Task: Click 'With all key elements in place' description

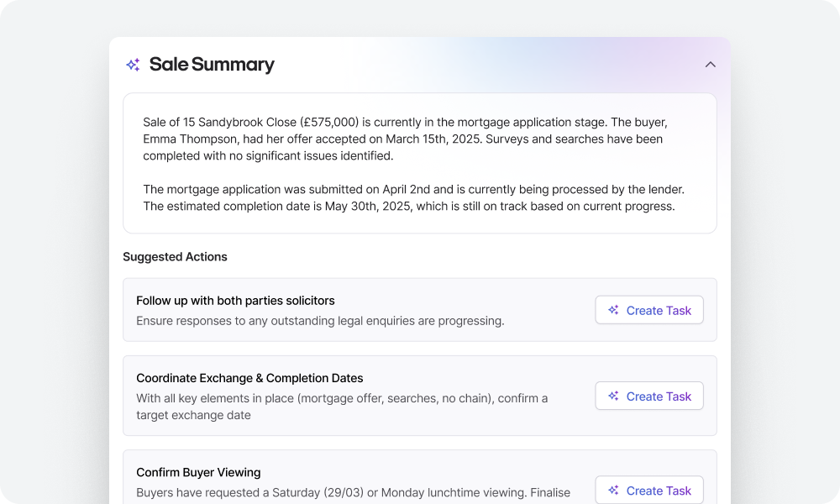Action: click(x=342, y=407)
